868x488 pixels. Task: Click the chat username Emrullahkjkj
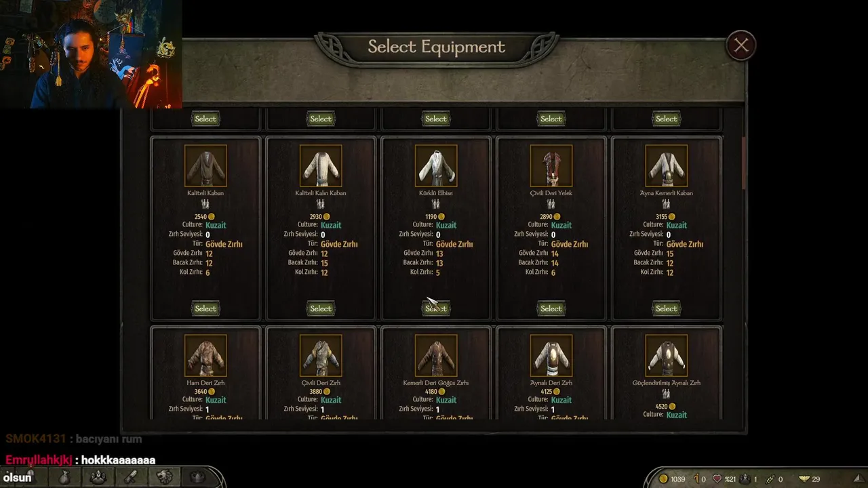pos(39,460)
